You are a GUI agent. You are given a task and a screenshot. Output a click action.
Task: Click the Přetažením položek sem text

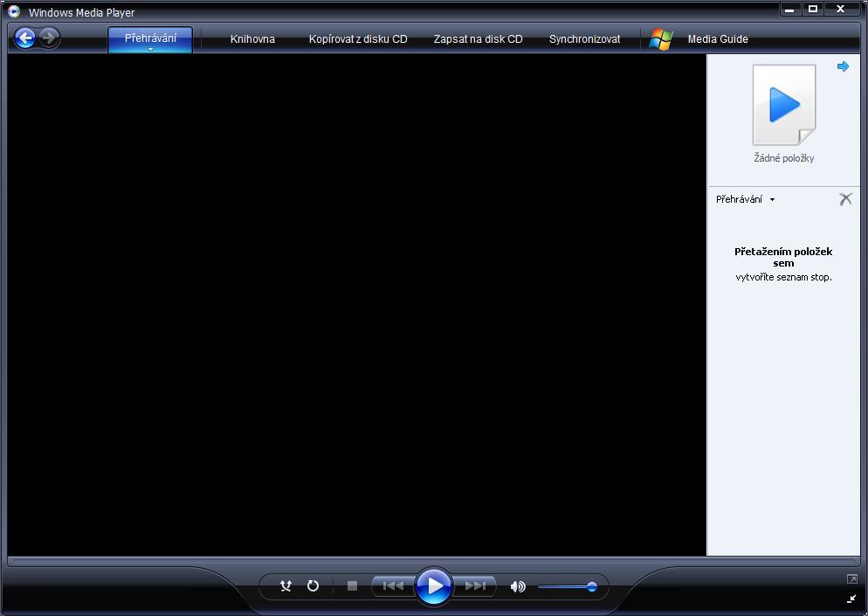[783, 257]
